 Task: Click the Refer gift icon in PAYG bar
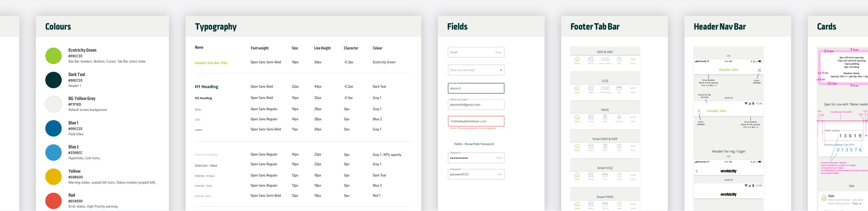click(x=605, y=117)
